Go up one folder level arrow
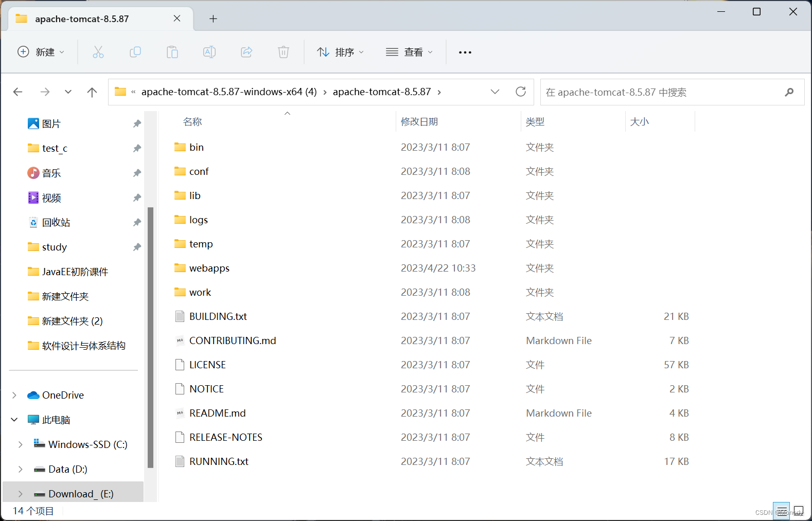The height and width of the screenshot is (521, 812). 92,92
